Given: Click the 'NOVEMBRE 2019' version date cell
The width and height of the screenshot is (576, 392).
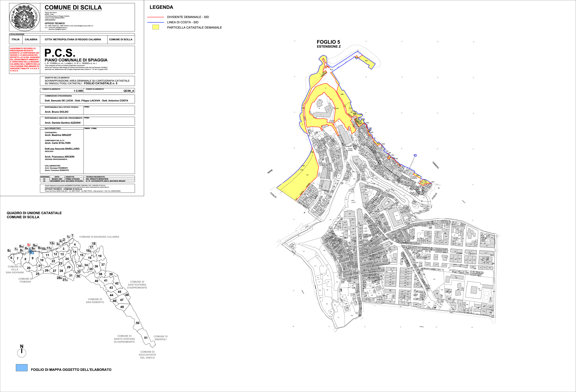Looking at the screenshot, I should coord(57,181).
